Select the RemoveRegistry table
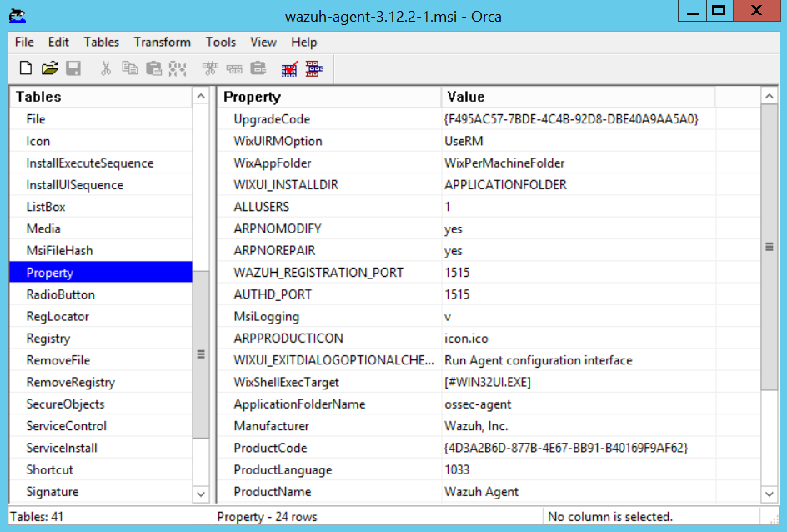The height and width of the screenshot is (532, 787). pos(101,382)
